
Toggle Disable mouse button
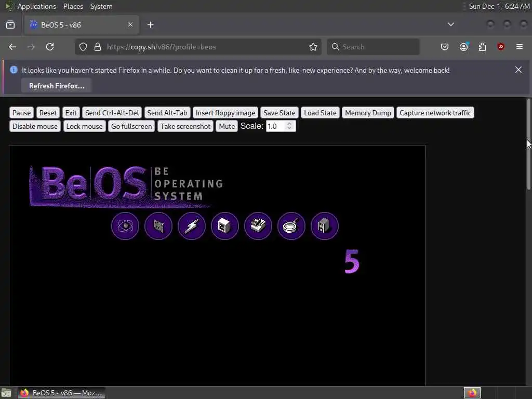35,126
